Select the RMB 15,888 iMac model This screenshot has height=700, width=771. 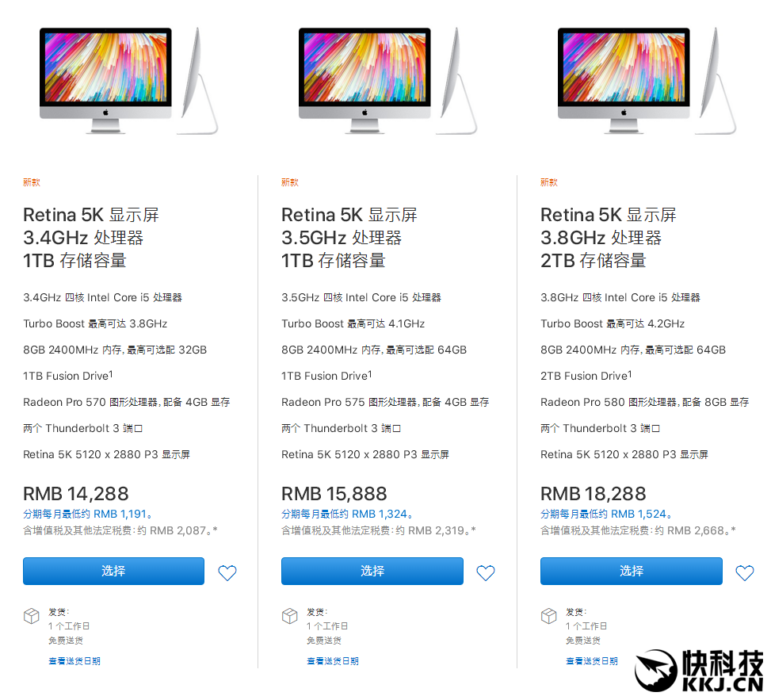[x=372, y=571]
